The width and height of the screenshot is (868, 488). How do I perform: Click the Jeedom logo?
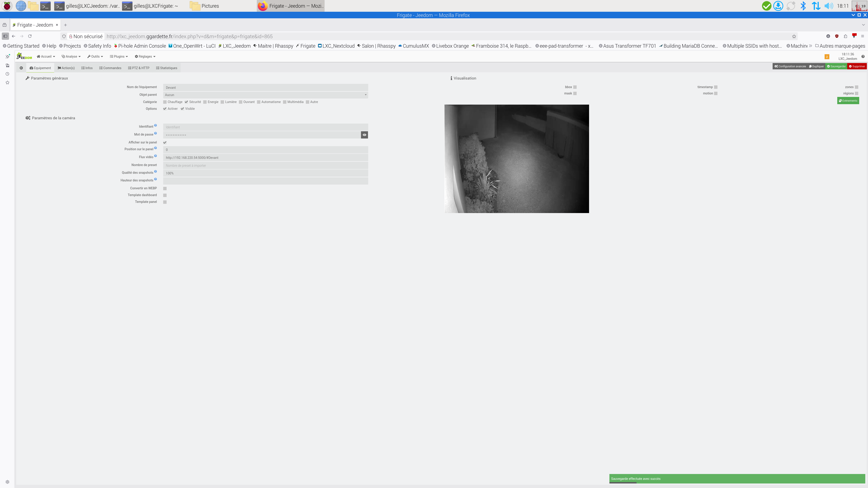click(x=24, y=56)
